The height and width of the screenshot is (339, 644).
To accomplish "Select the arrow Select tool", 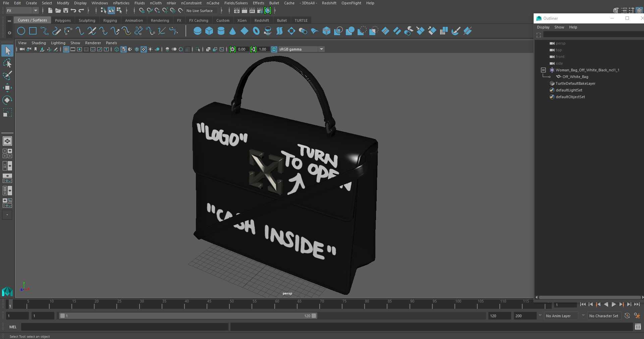I will pos(7,51).
